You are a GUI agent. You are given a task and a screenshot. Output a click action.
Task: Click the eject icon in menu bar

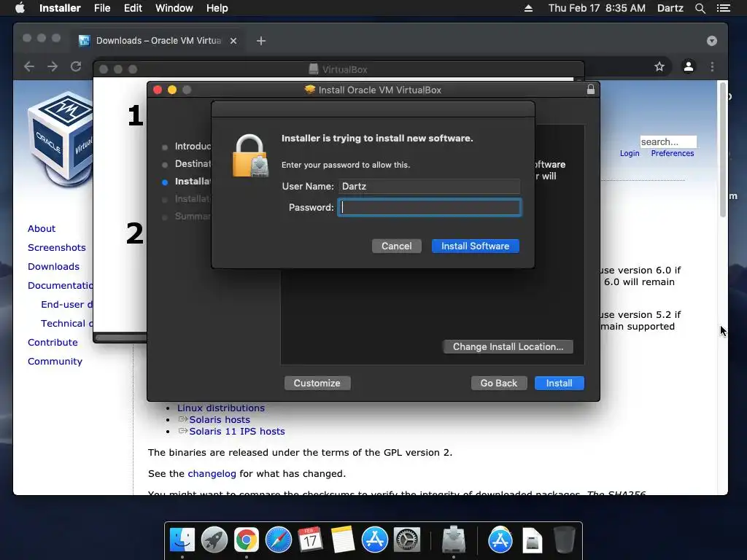[528, 8]
